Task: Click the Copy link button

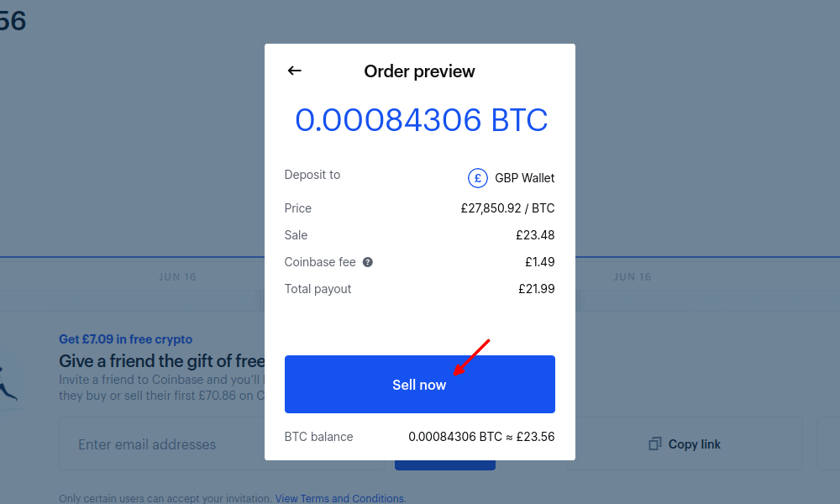Action: tap(684, 444)
